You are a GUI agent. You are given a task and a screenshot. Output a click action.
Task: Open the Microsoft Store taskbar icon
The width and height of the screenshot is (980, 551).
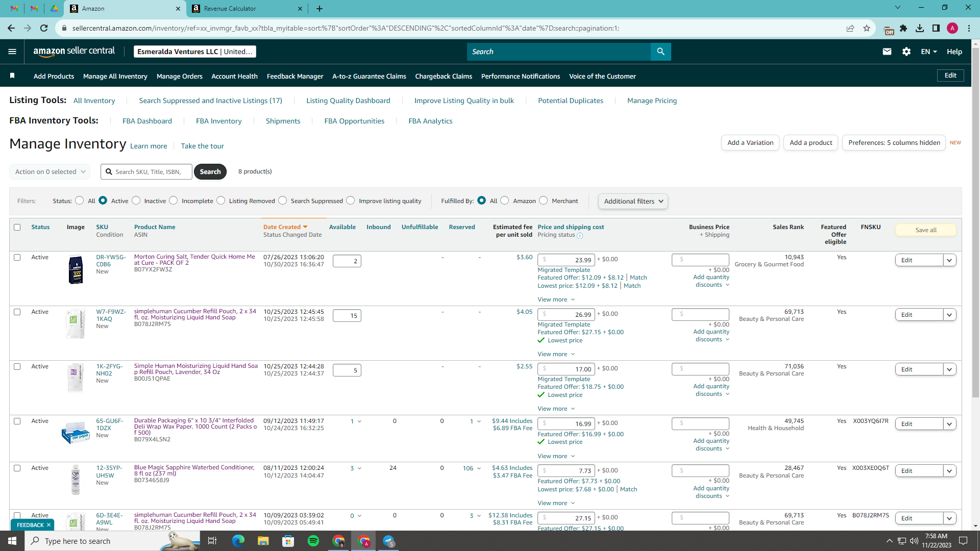point(288,541)
